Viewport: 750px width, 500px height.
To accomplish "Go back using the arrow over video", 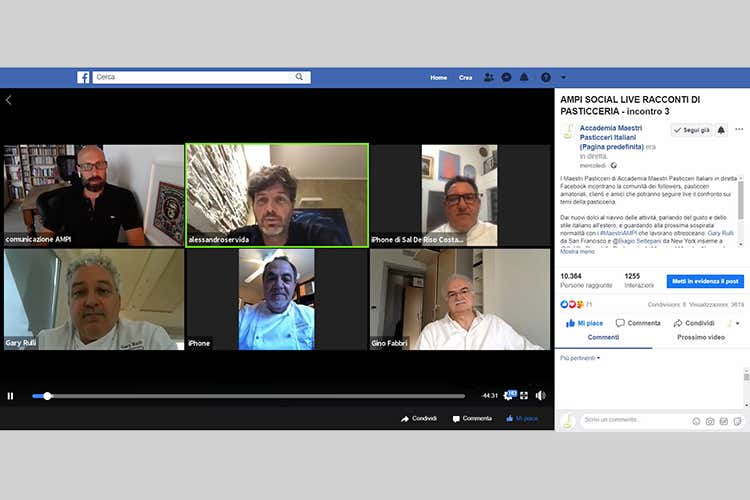I will point(9,100).
